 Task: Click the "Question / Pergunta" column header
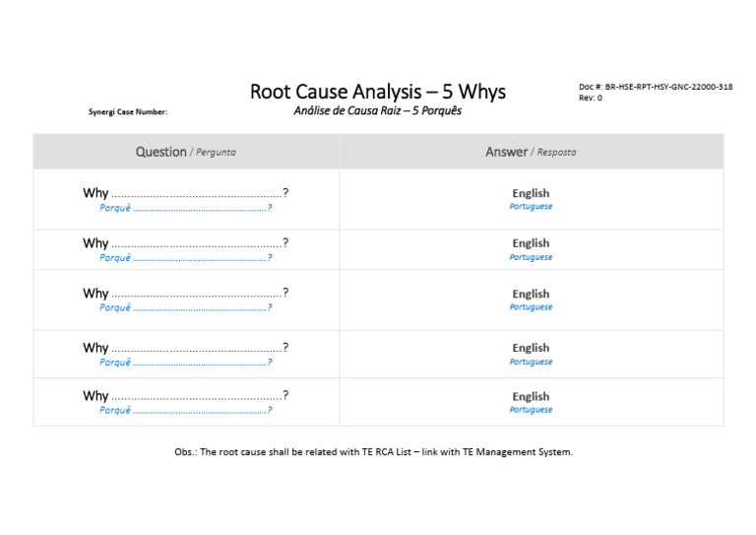click(x=186, y=152)
